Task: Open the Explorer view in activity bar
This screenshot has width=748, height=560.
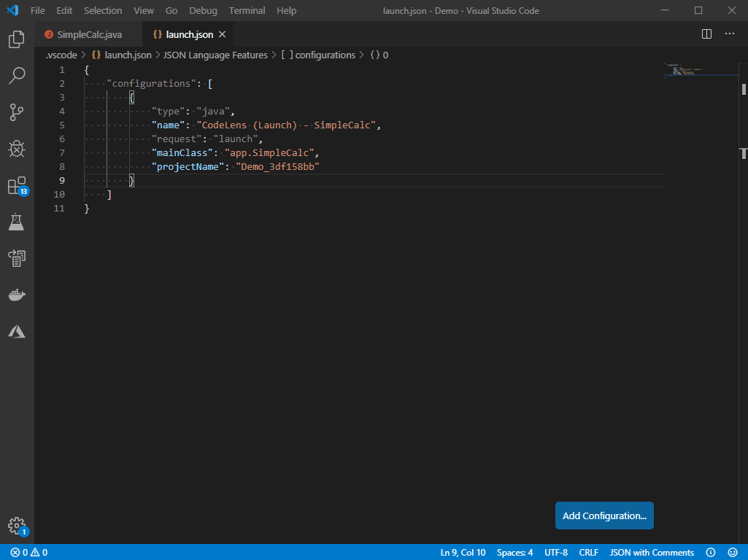Action: click(x=17, y=39)
